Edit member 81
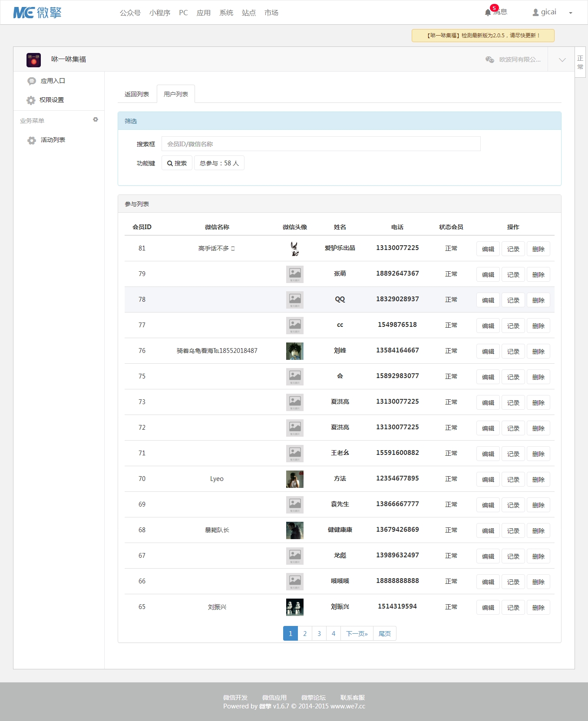 pyautogui.click(x=488, y=249)
